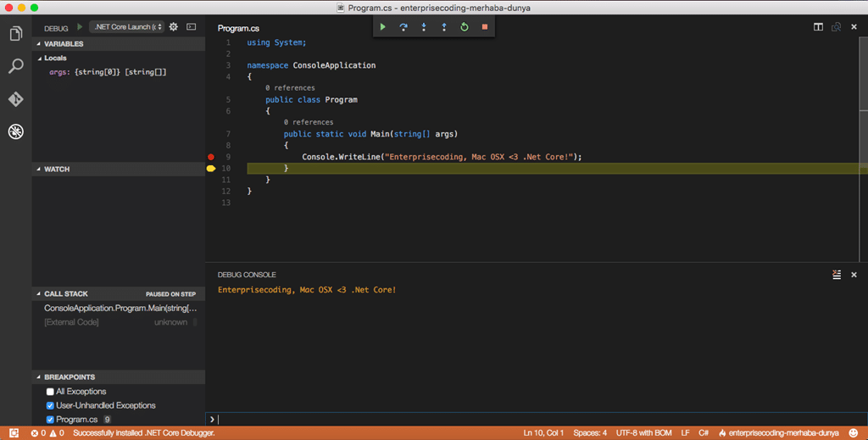Viewport: 868px width, 440px height.
Task: Clear the debug console output
Action: pyautogui.click(x=837, y=275)
